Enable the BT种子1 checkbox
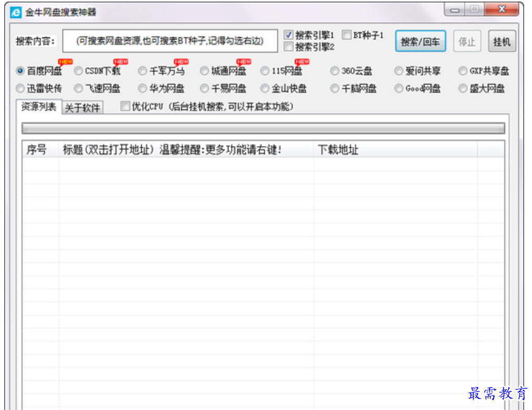532x410 pixels. (347, 35)
